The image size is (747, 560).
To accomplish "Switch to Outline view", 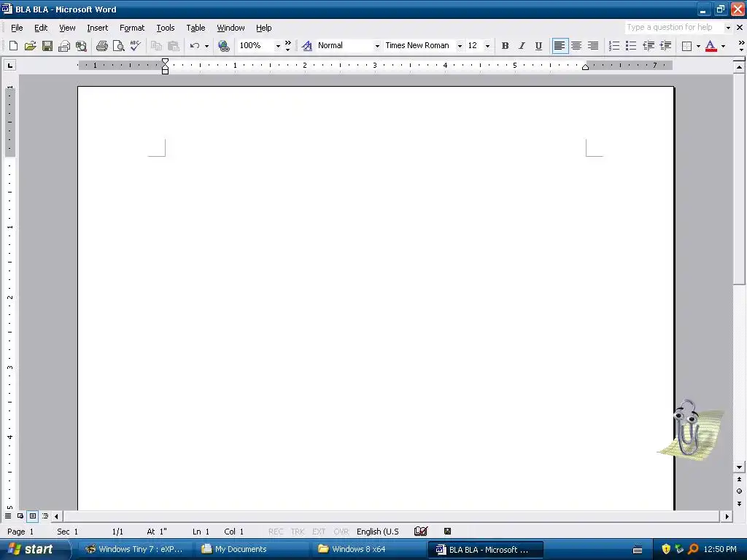I will 45,516.
